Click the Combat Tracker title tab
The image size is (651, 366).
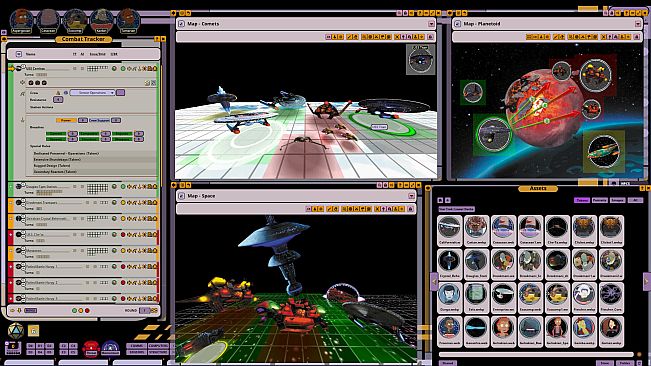(x=83, y=39)
